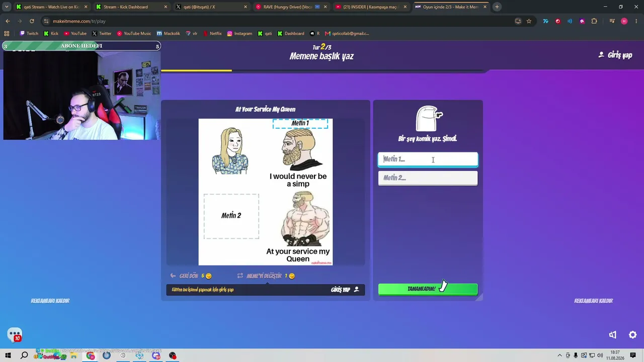Open the game settings gear icon
Viewport: 644px width, 362px height.
point(633,335)
